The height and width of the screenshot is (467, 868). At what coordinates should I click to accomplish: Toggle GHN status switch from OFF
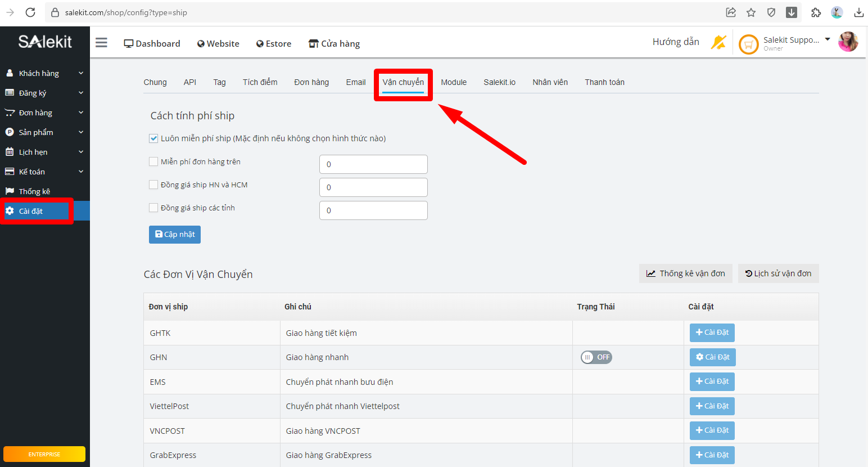tap(596, 357)
